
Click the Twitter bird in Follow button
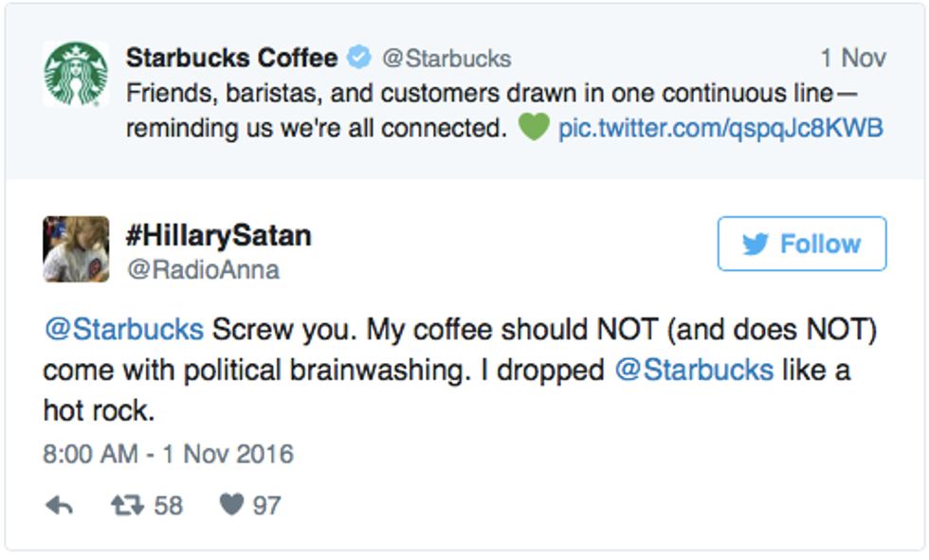click(755, 244)
